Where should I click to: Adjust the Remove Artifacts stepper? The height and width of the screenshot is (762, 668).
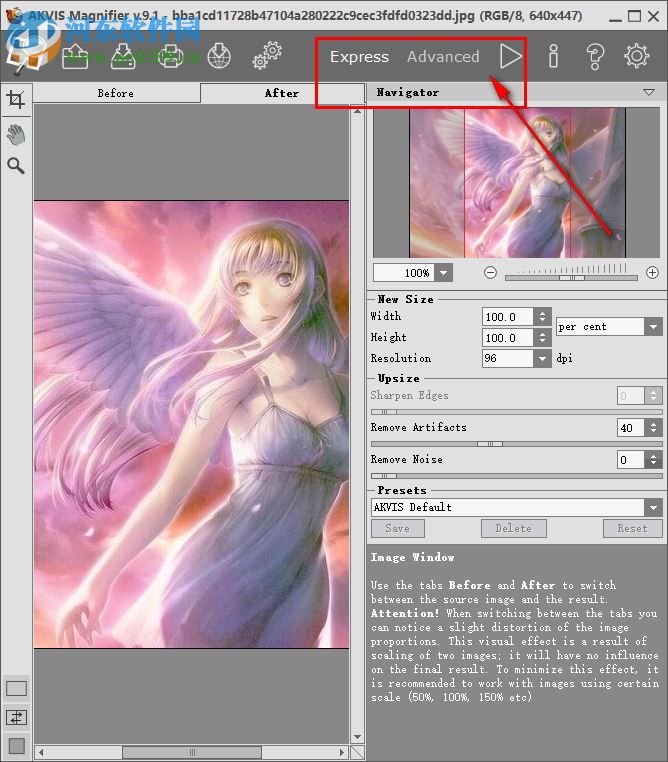click(653, 428)
